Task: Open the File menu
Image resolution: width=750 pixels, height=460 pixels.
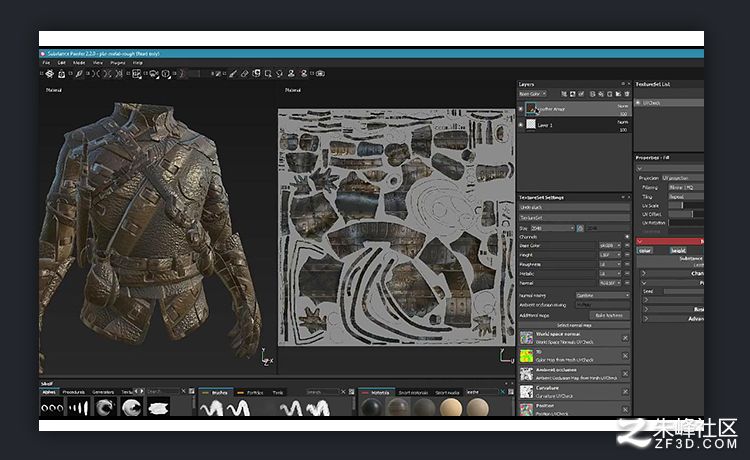Action: (x=46, y=63)
